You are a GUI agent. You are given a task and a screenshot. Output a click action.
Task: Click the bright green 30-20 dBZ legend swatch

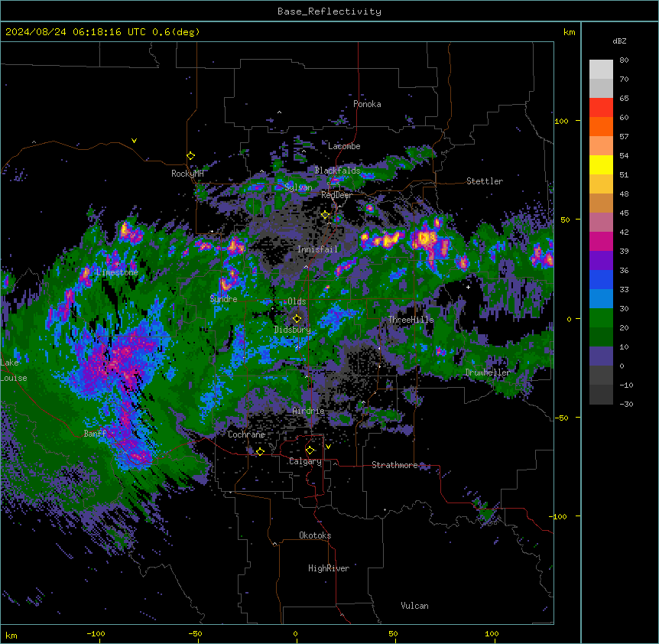[x=601, y=318]
